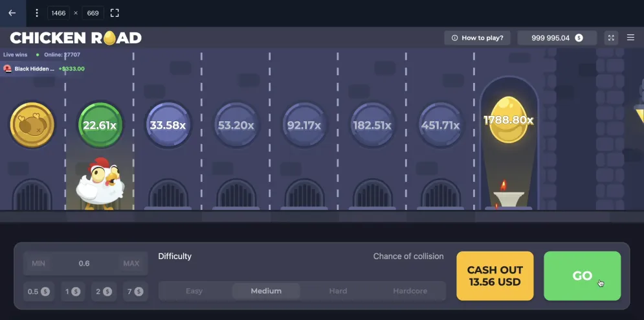Viewport: 644px width, 320px height.
Task: Choose the 1 $ quick bet
Action: [73, 291]
